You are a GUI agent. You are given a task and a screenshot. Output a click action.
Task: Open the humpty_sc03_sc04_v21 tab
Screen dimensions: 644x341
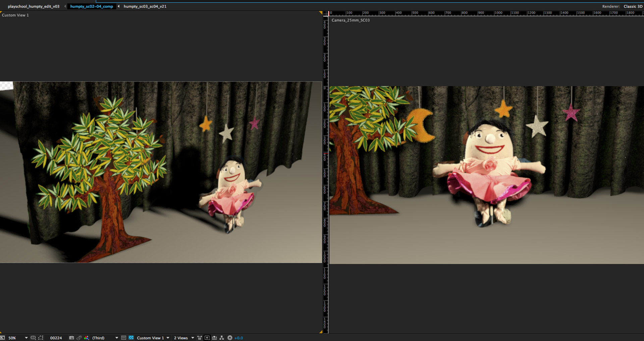point(145,6)
